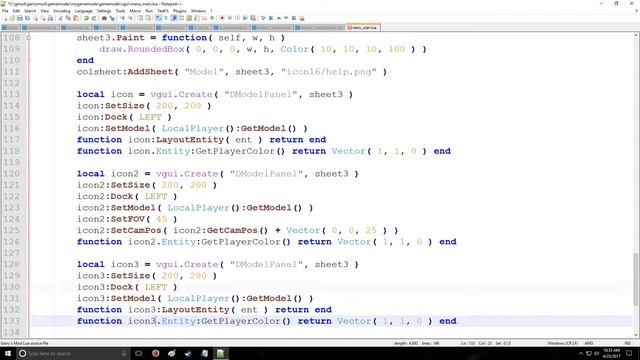Click the scrollbar up arrow
This screenshot has width=640, height=360.
coord(636,36)
